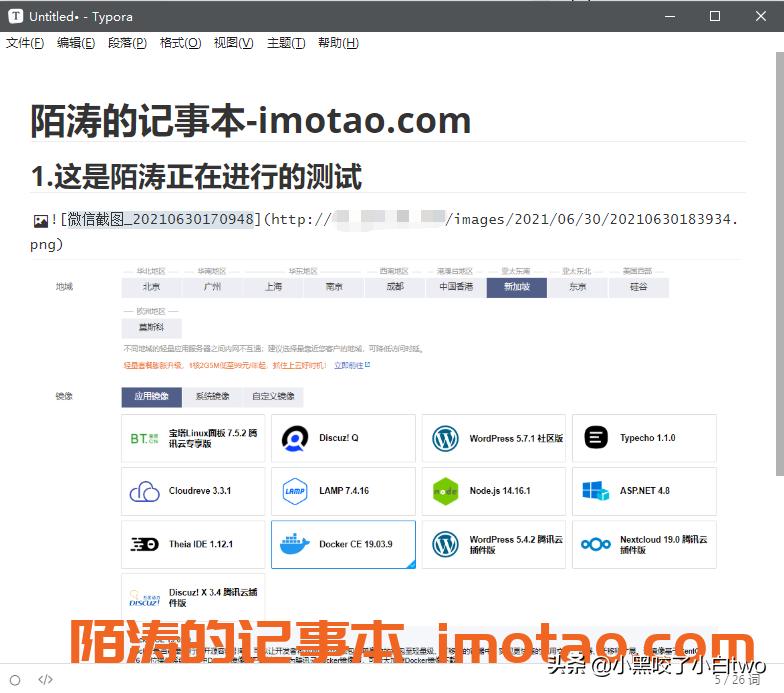Toggle the sidebar with the circle icon
The height and width of the screenshot is (693, 784).
point(15,680)
